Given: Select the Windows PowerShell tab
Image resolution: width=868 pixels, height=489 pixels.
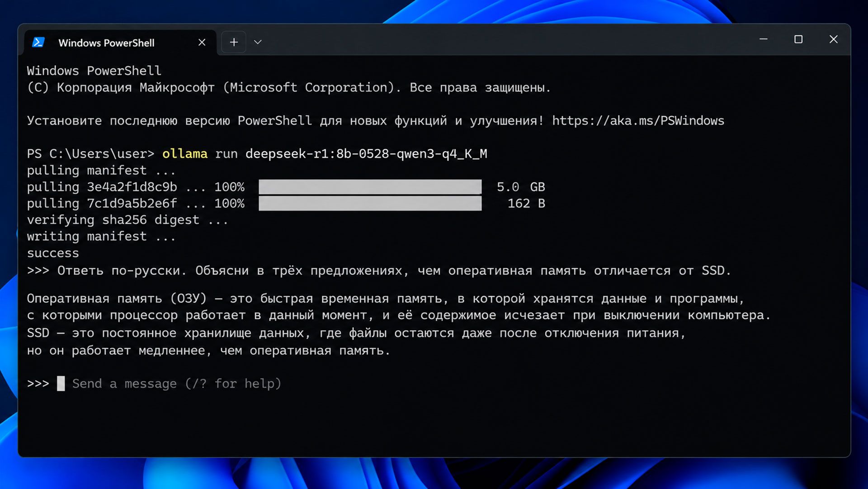Looking at the screenshot, I should tap(120, 43).
